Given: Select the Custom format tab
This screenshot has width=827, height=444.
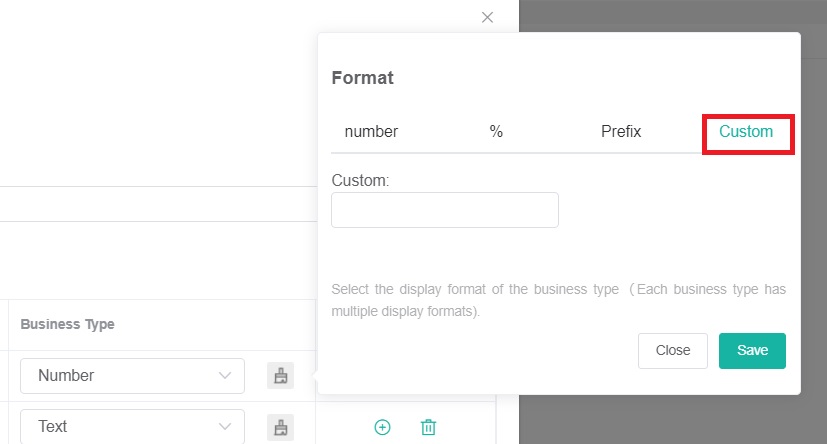Looking at the screenshot, I should tap(746, 132).
